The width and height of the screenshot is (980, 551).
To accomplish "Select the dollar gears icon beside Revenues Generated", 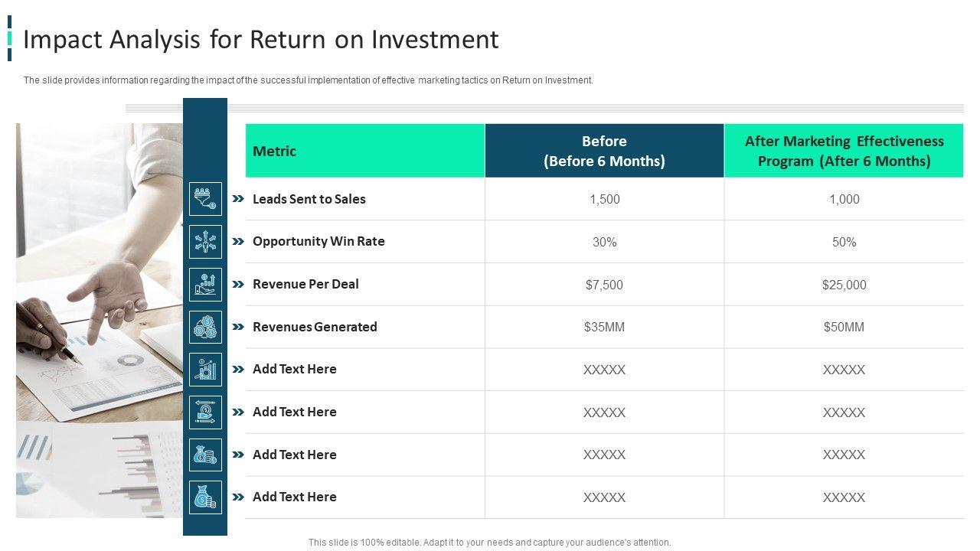I will coord(205,327).
